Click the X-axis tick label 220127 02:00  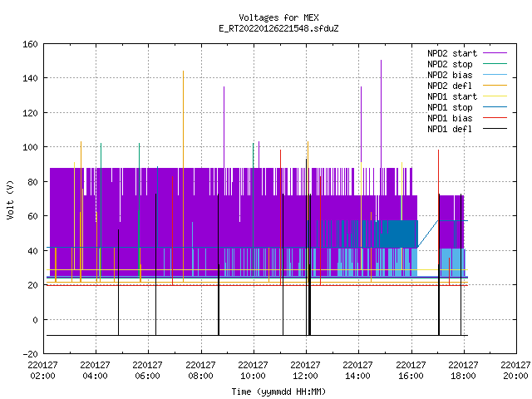tap(42, 371)
